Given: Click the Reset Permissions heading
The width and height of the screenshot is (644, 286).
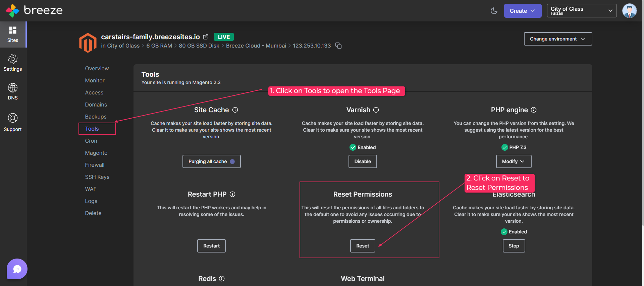Looking at the screenshot, I should (x=363, y=194).
